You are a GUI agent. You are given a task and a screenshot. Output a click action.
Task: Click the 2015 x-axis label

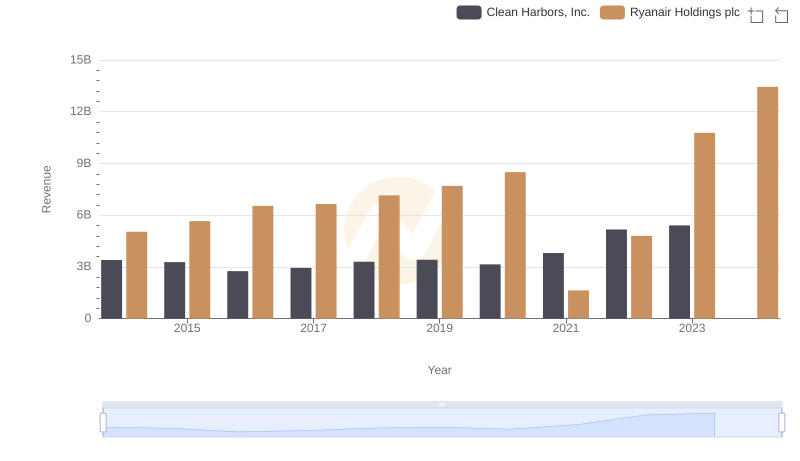187,328
